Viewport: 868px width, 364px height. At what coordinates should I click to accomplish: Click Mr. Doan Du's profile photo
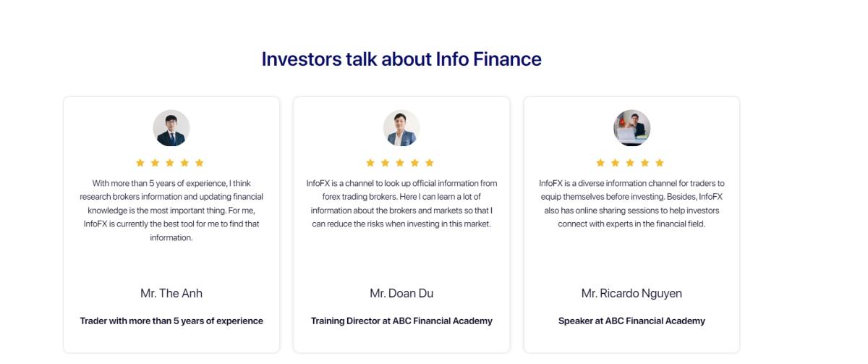point(401,128)
